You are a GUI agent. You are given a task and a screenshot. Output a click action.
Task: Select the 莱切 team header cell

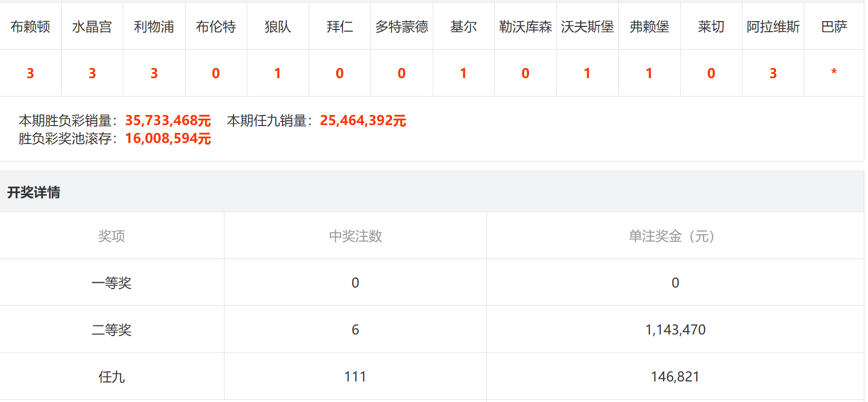pyautogui.click(x=711, y=26)
